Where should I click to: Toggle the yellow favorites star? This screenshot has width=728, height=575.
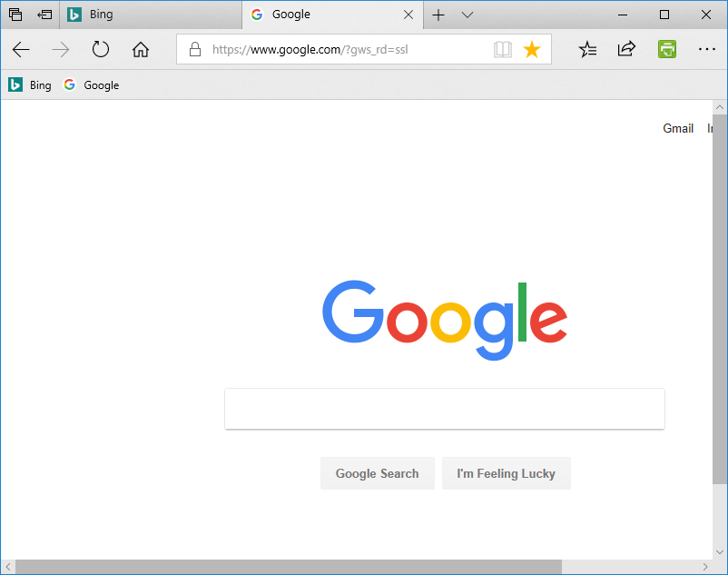[x=532, y=49]
